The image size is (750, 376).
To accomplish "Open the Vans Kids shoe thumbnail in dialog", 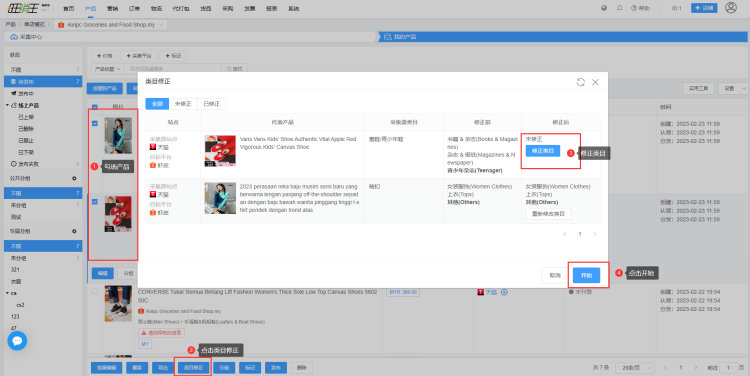I will pos(220,151).
